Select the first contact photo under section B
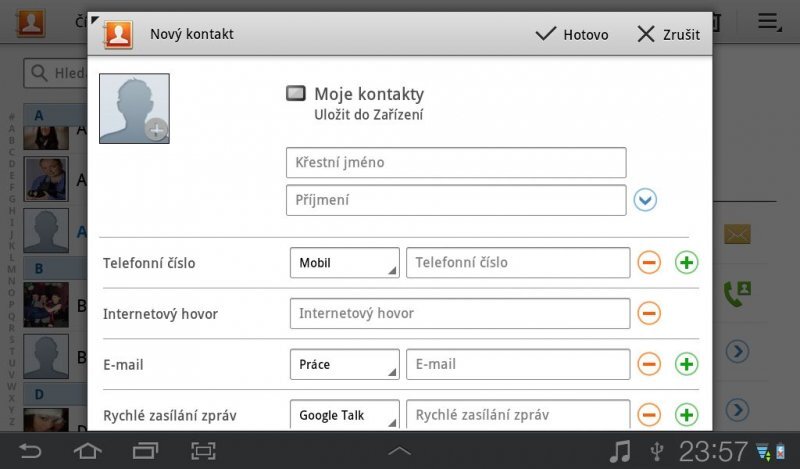The width and height of the screenshot is (800, 469). [x=46, y=305]
